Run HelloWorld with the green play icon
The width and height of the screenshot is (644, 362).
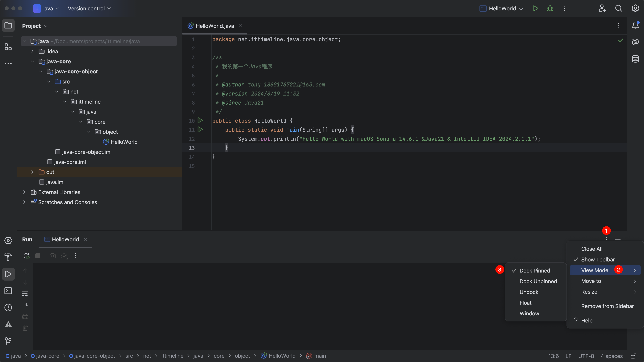coord(535,9)
